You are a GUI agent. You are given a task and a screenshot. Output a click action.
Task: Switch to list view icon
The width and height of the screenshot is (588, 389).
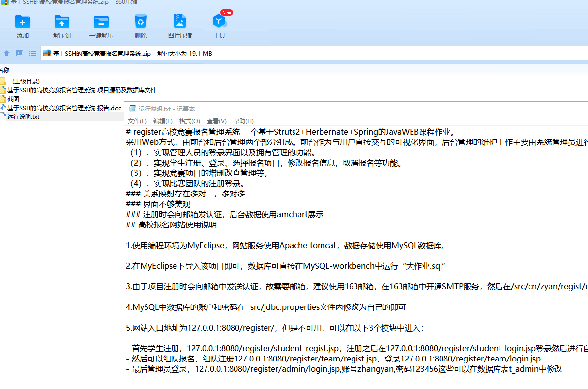32,53
